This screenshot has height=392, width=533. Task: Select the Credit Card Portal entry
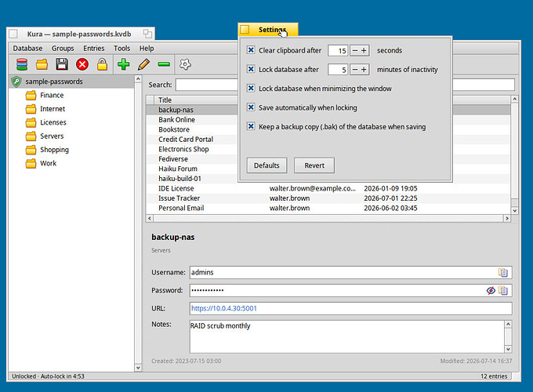click(x=192, y=140)
